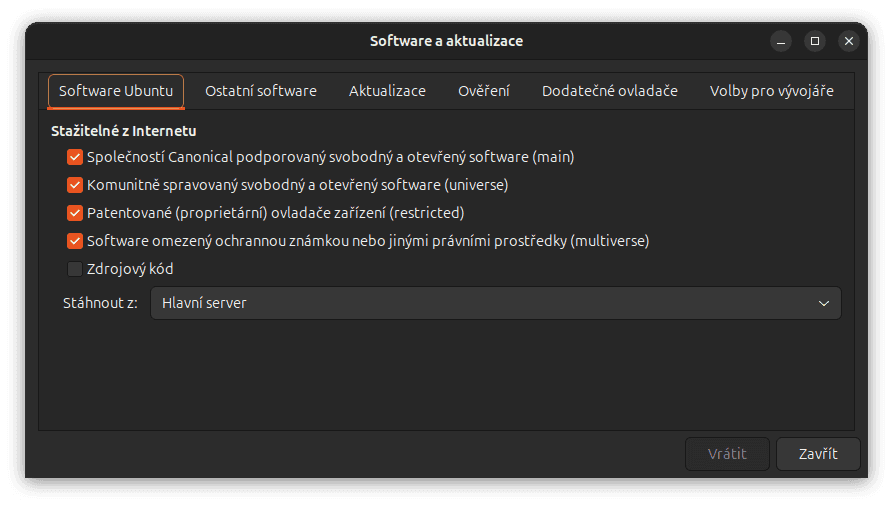Image resolution: width=893 pixels, height=506 pixels.
Task: Uncheck the multiverse software checkbox
Action: click(x=74, y=241)
